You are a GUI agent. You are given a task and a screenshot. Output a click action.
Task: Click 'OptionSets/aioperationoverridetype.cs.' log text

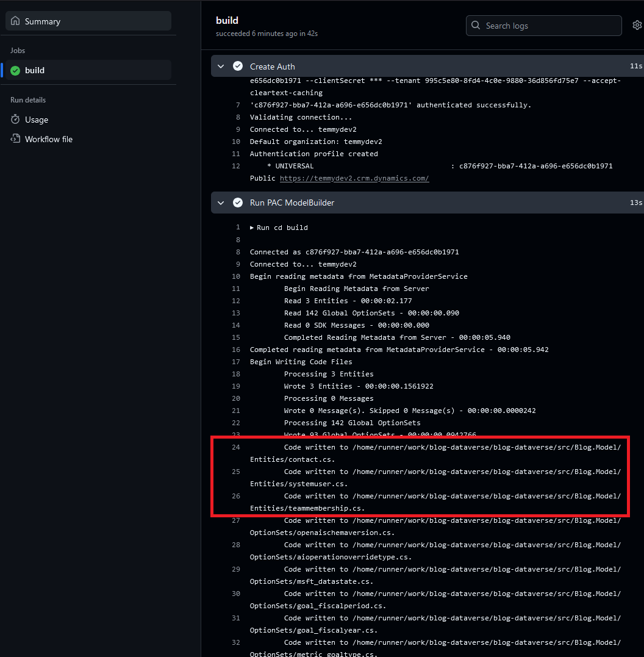coord(331,557)
